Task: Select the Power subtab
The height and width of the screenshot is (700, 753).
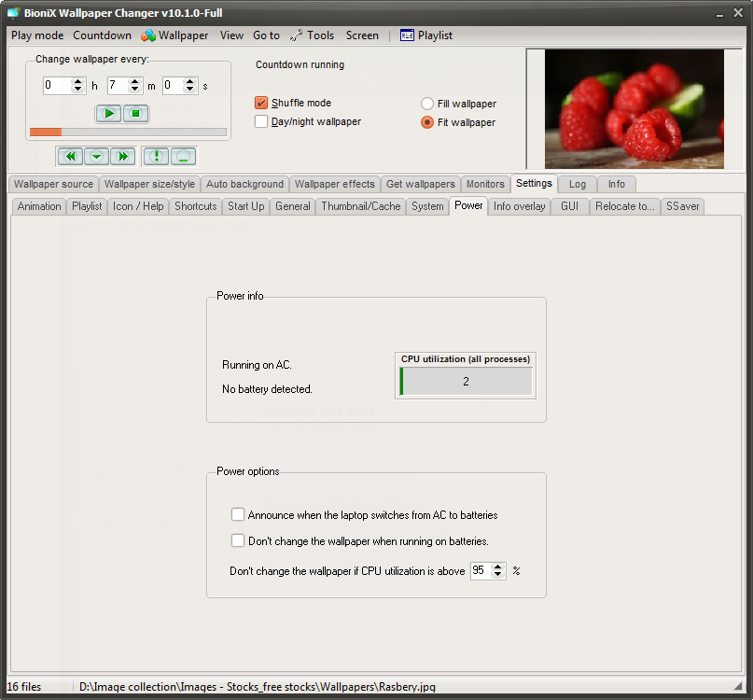Action: (468, 205)
